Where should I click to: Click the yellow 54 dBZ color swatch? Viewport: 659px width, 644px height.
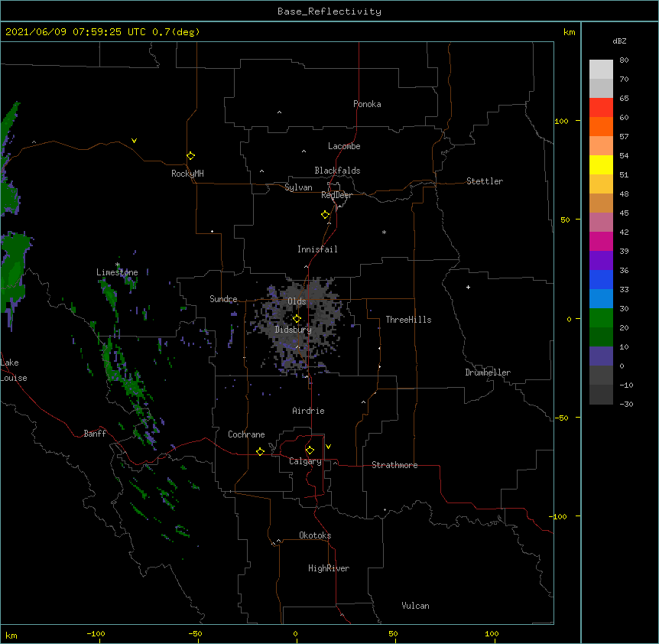[x=601, y=164]
